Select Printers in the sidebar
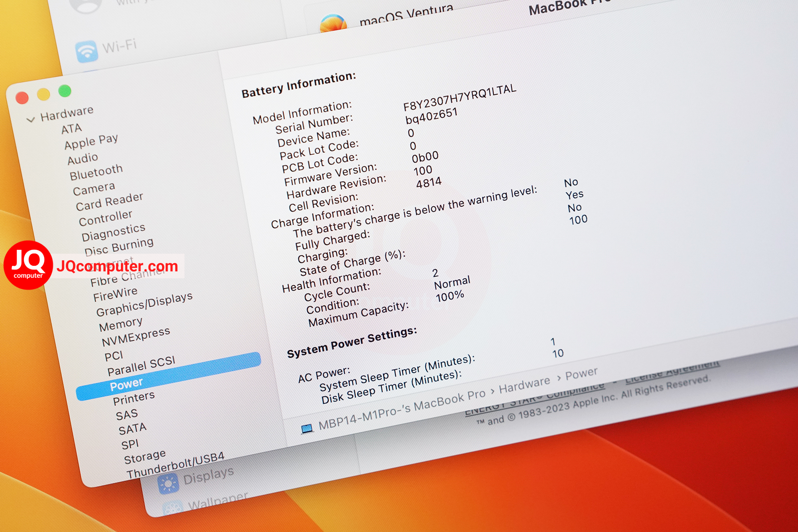The image size is (798, 532). point(134,398)
